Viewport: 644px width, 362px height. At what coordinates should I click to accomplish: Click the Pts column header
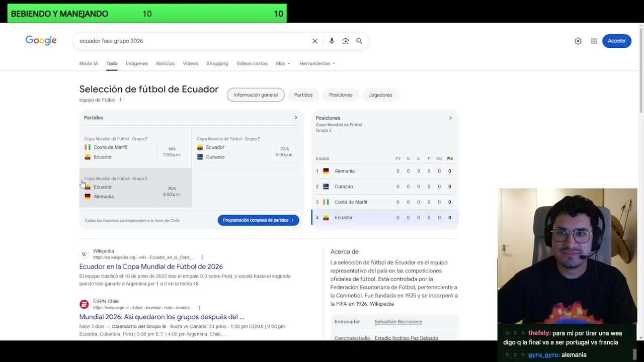(449, 158)
